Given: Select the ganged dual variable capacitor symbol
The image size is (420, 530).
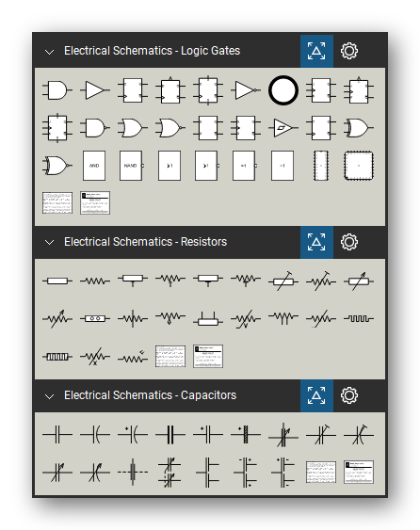Looking at the screenshot, I should (170, 472).
